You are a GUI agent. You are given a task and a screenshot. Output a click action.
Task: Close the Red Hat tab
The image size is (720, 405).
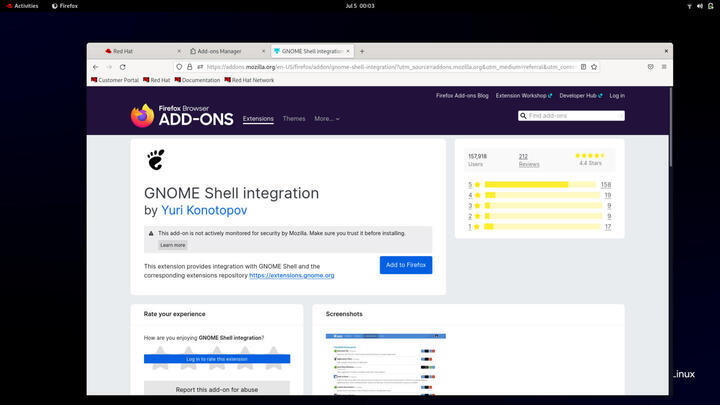tap(179, 51)
